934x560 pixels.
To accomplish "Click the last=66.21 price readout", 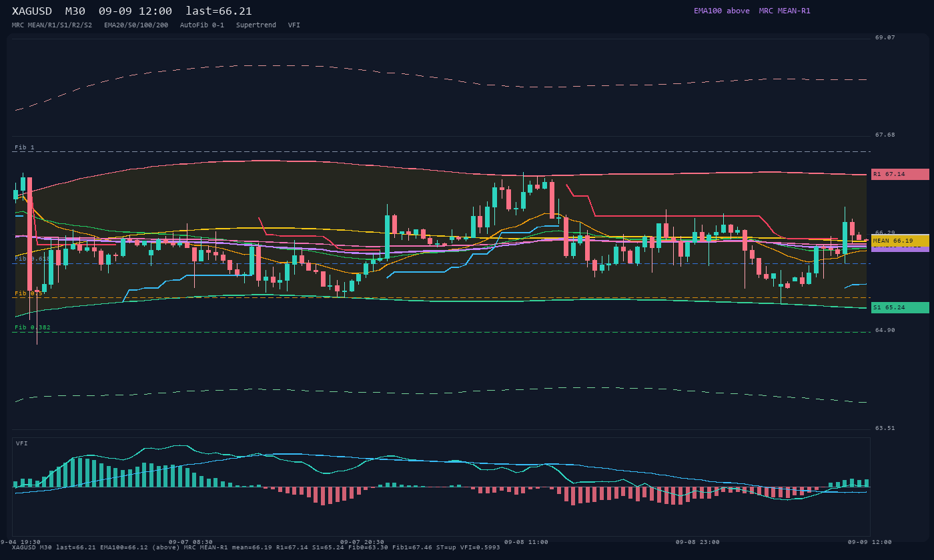I will [x=219, y=11].
